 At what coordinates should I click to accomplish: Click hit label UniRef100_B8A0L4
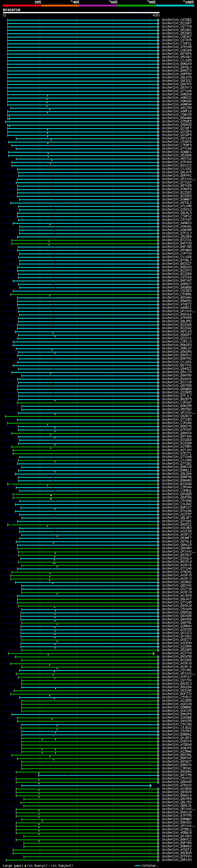[x=177, y=796]
